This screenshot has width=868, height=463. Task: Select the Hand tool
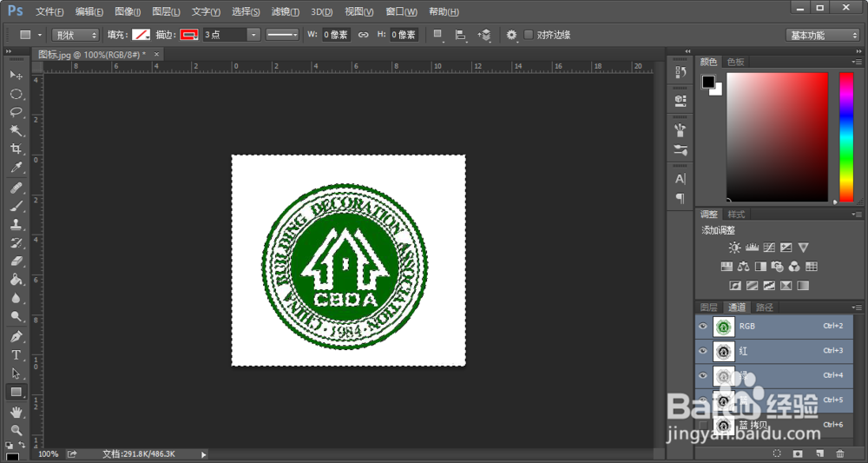(16, 412)
